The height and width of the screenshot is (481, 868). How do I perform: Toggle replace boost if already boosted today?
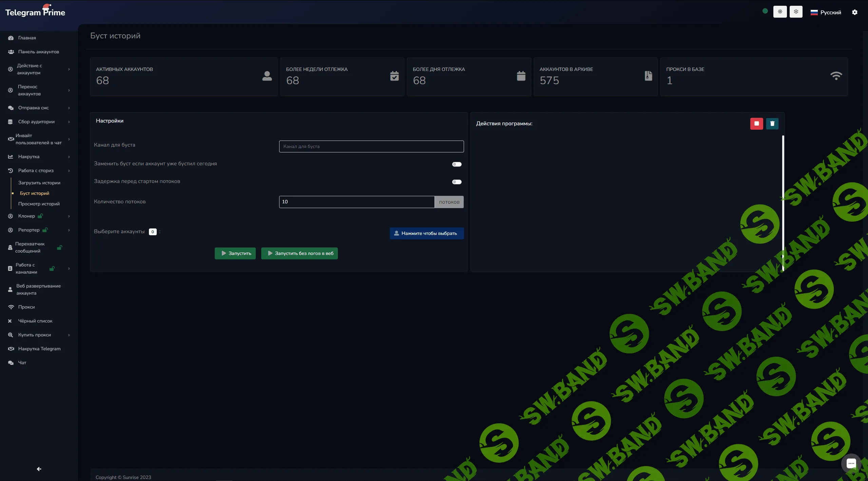(457, 164)
